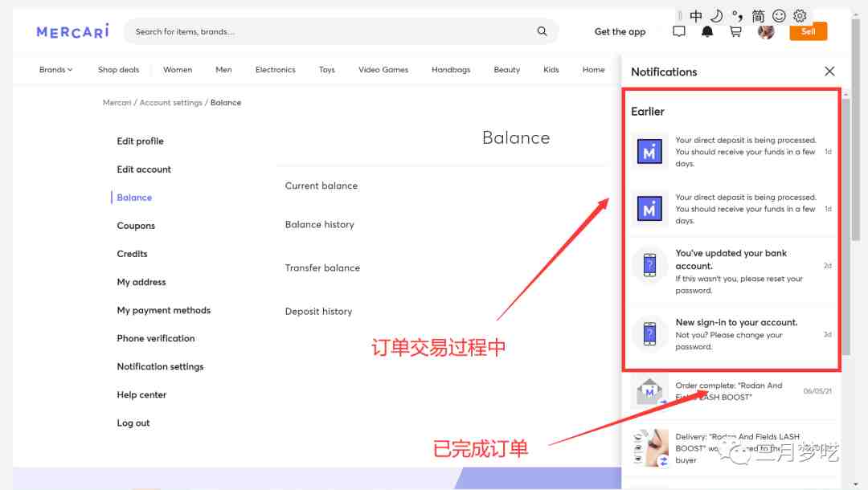Open the Toys category
The image size is (868, 490).
pos(326,70)
